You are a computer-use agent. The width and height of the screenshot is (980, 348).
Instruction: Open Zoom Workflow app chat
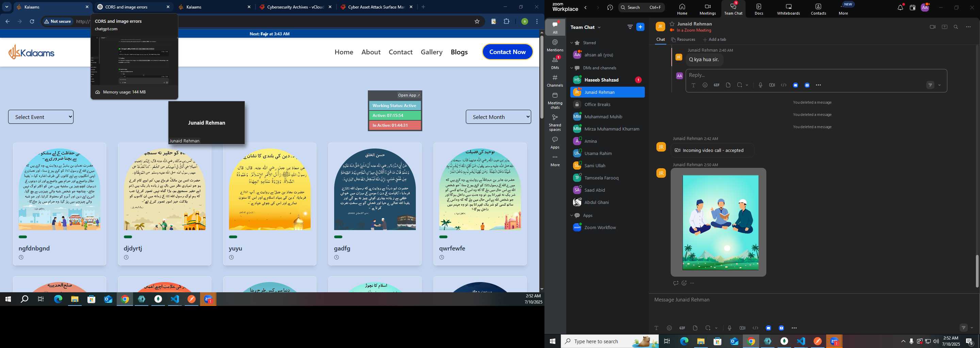607,228
